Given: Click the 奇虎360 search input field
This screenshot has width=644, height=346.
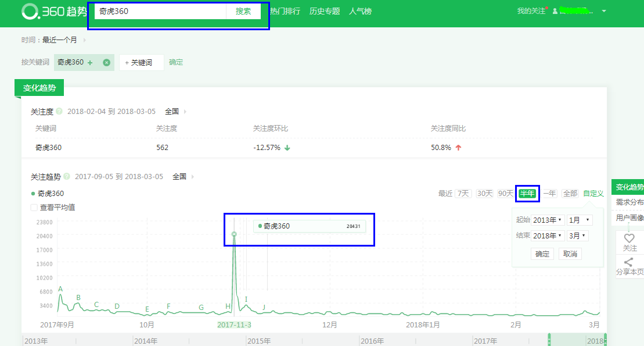Looking at the screenshot, I should 160,11.
